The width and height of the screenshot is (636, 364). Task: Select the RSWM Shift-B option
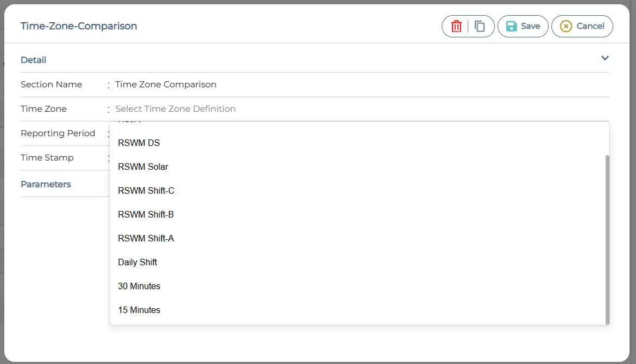click(146, 215)
